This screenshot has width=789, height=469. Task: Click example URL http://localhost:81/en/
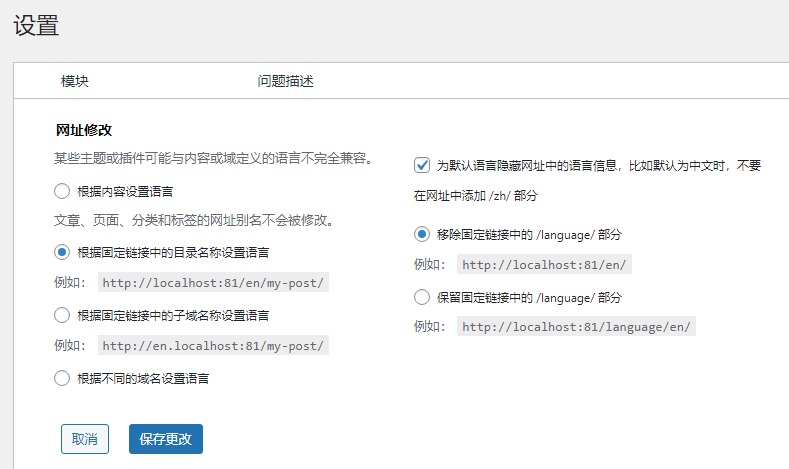click(x=544, y=265)
